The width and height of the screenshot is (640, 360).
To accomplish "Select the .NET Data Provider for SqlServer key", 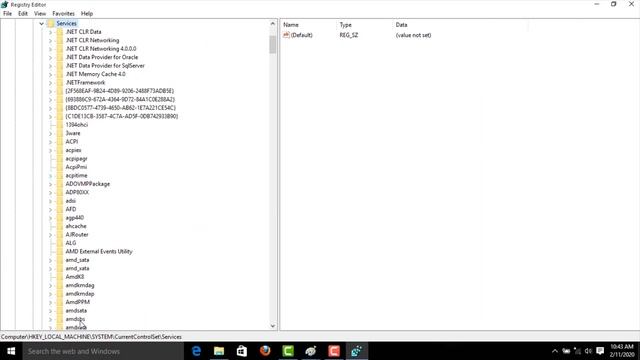I will 105,66.
